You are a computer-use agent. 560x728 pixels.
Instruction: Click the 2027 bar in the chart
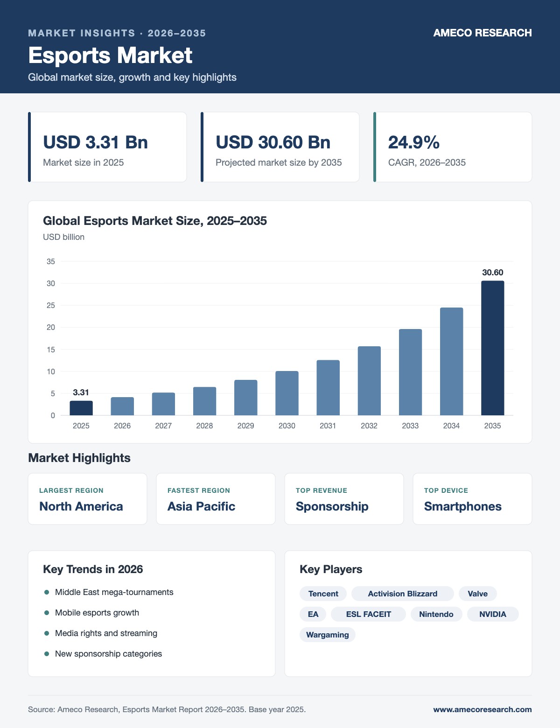pyautogui.click(x=163, y=404)
